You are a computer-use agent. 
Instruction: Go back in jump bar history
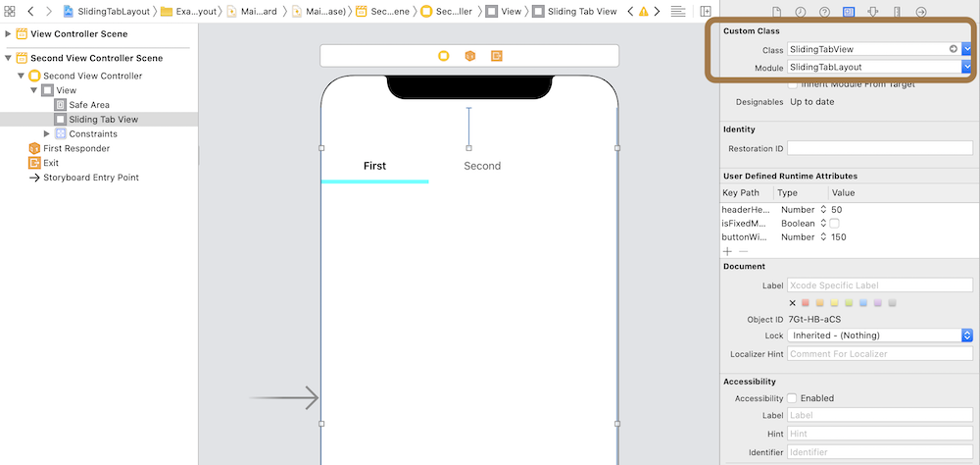30,11
